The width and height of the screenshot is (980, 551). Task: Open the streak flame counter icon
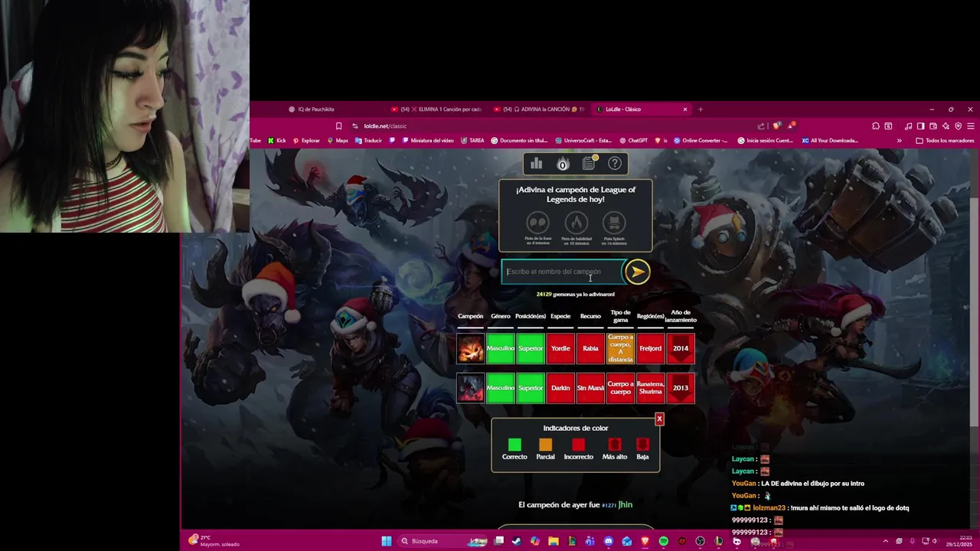point(563,164)
